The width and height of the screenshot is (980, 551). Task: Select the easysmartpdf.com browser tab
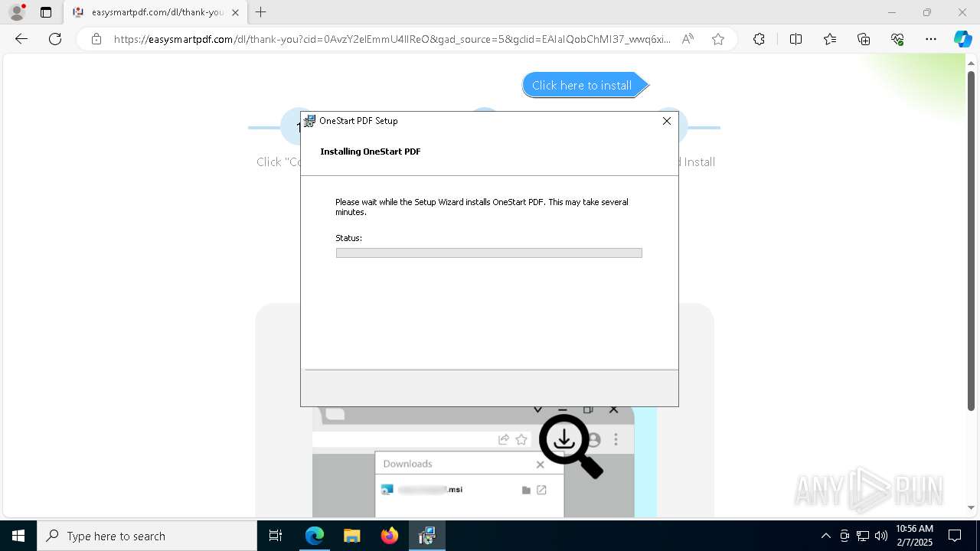point(156,12)
